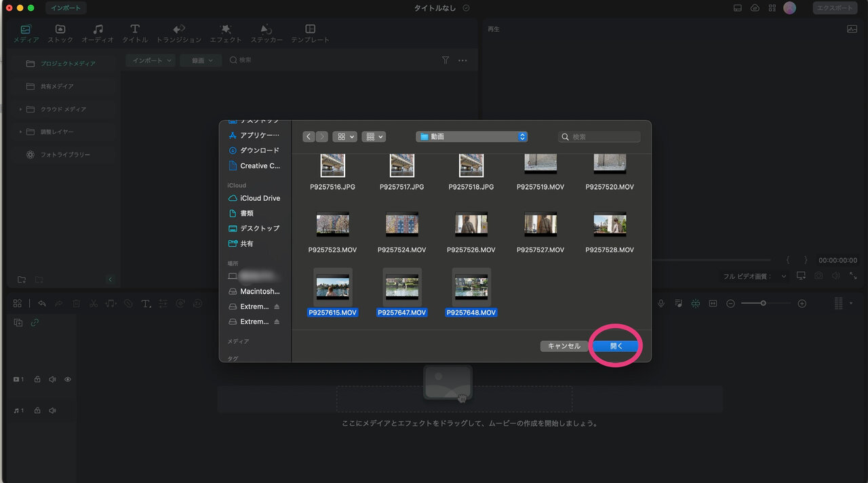Screen dimensions: 868x483
Task: Switch to オーディオ tab
Action: click(x=98, y=33)
